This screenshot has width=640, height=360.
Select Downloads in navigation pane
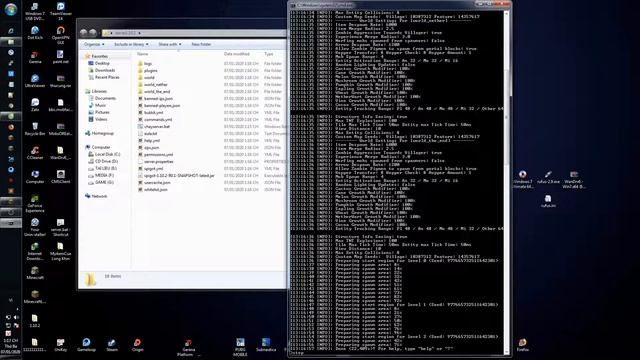click(x=102, y=70)
